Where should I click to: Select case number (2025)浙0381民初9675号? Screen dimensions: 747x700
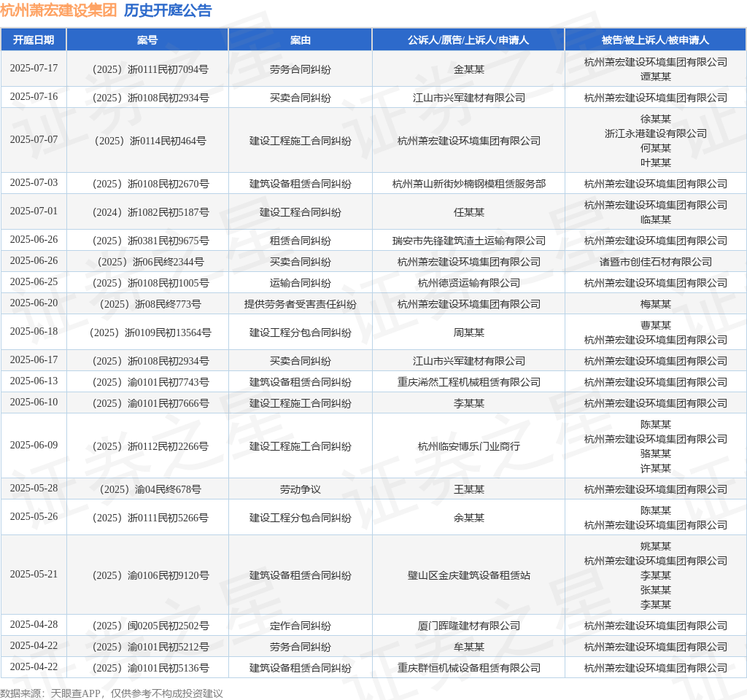click(150, 241)
